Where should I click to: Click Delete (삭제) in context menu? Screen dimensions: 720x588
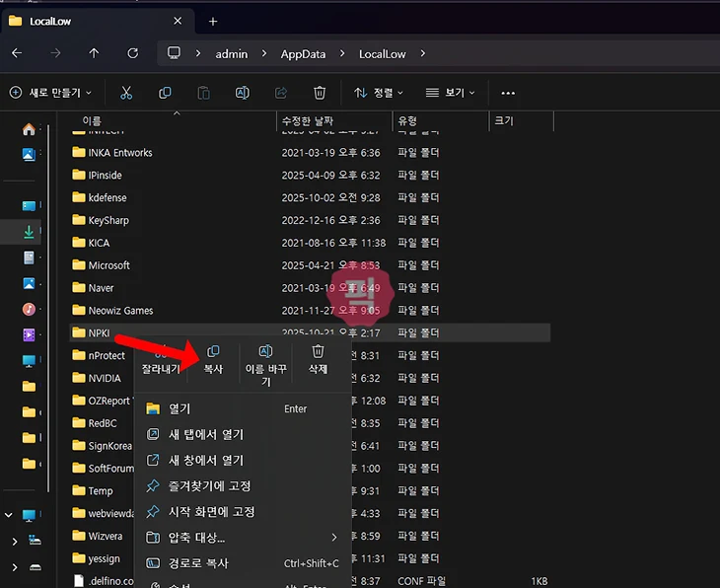(318, 359)
